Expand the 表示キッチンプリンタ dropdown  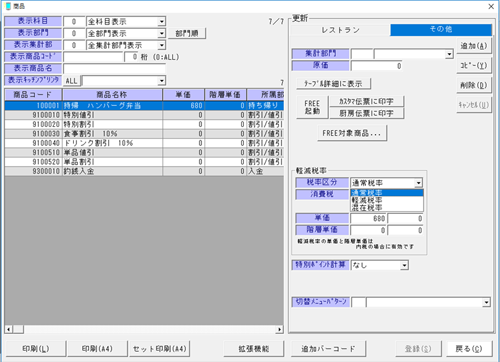pyautogui.click(x=162, y=81)
